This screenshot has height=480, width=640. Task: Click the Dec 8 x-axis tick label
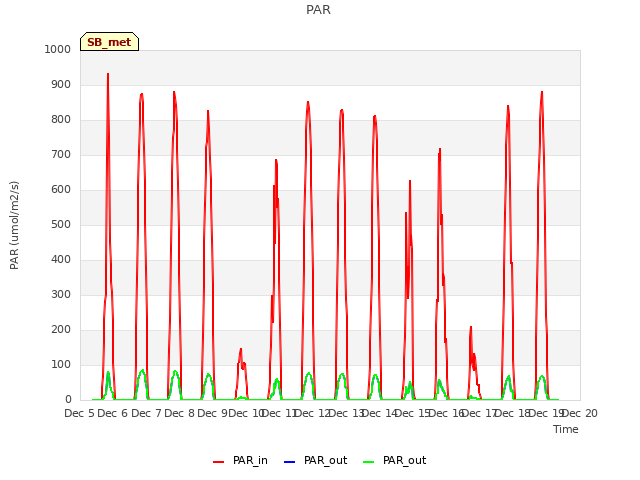[x=180, y=413]
